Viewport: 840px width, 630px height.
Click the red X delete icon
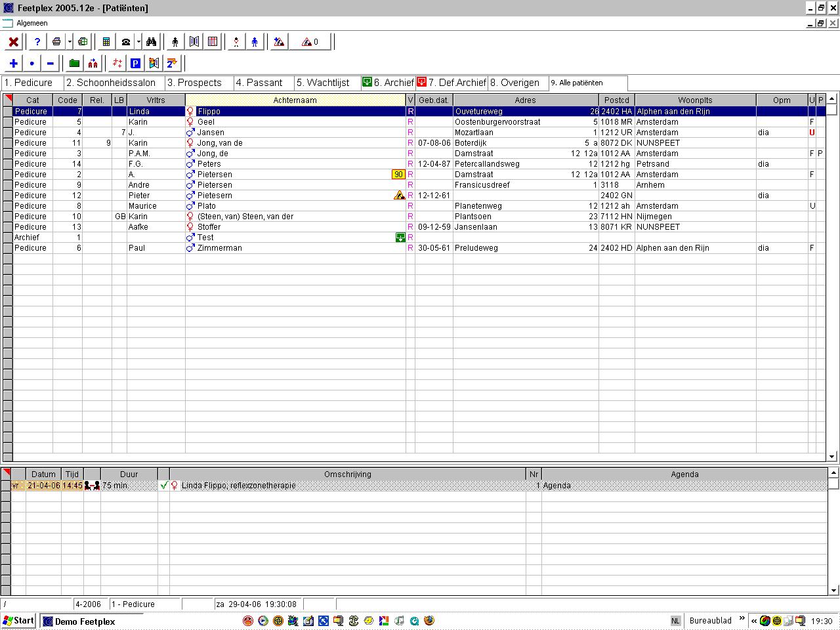point(13,42)
